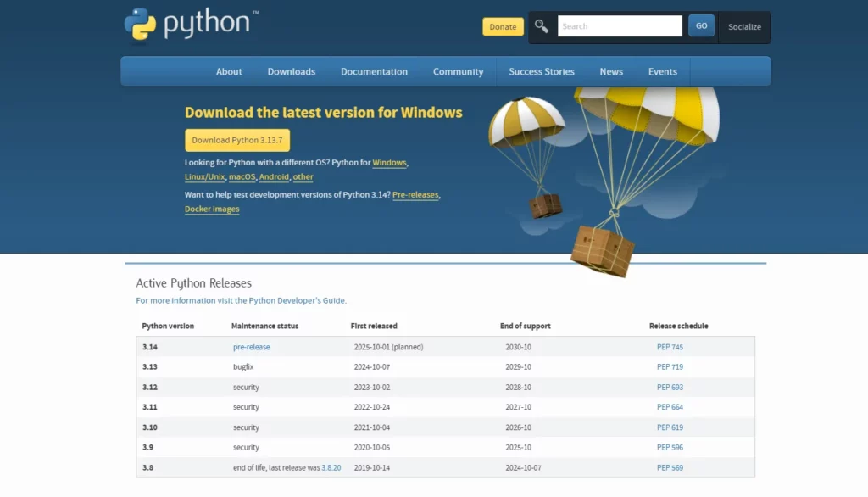Click the Maintenance status column header
This screenshot has height=497, width=868.
[264, 326]
